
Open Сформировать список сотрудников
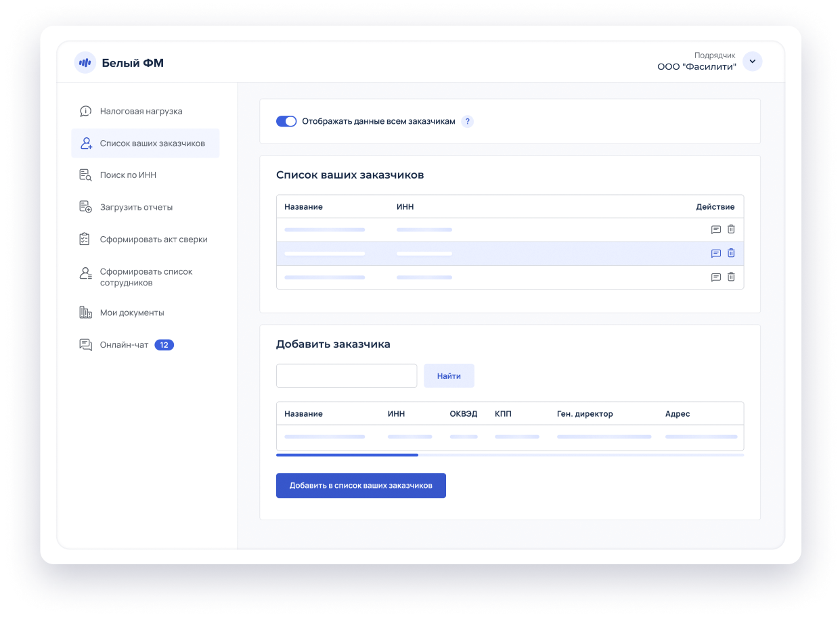(x=146, y=277)
